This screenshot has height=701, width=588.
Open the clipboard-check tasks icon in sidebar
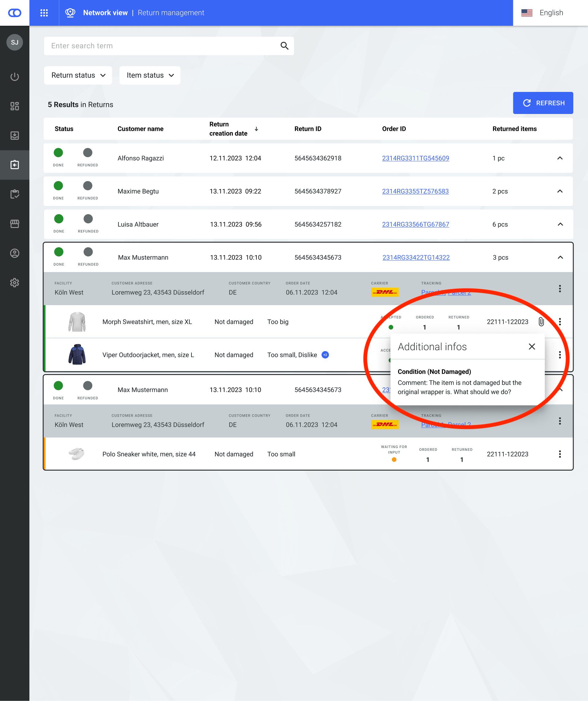click(x=14, y=194)
